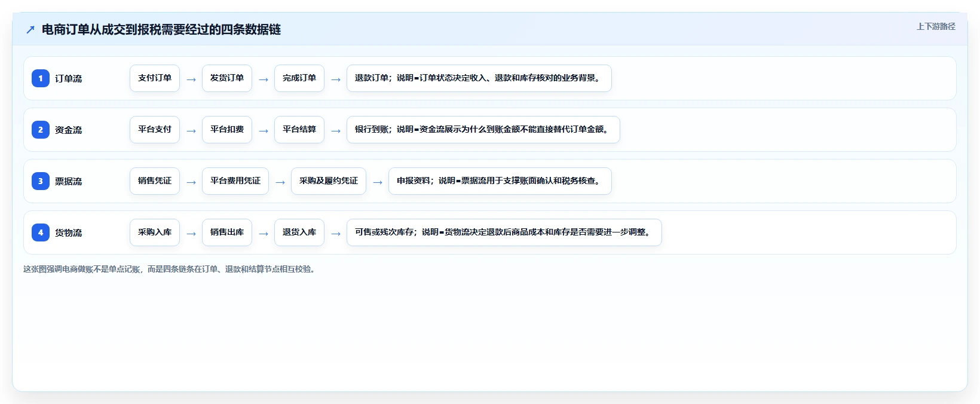The height and width of the screenshot is (404, 980).
Task: Select the 完成订单 step box
Action: click(299, 78)
